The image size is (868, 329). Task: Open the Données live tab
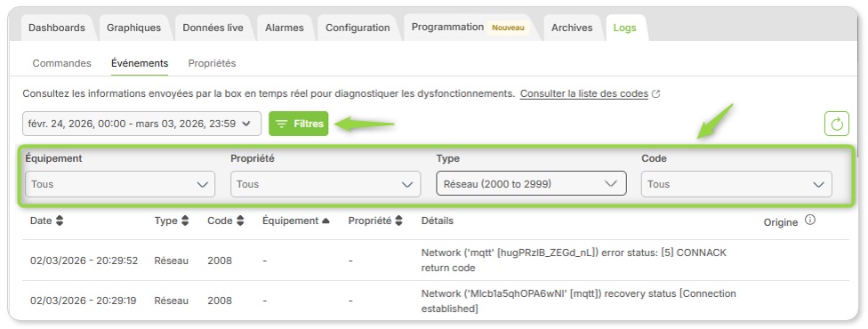(213, 28)
